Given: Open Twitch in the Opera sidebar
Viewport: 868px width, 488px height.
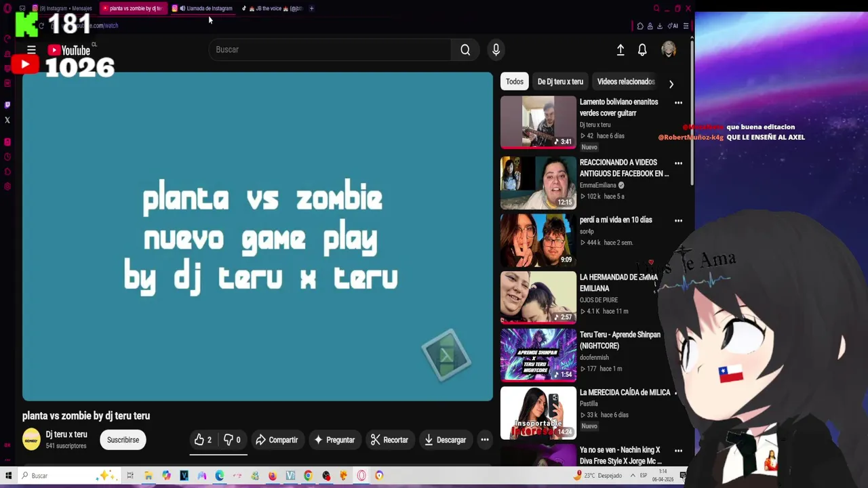Looking at the screenshot, I should [x=7, y=105].
